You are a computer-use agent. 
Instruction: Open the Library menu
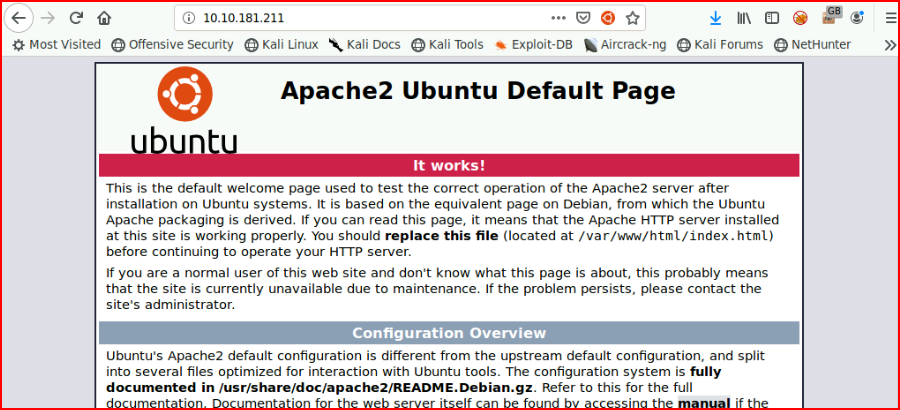click(744, 18)
